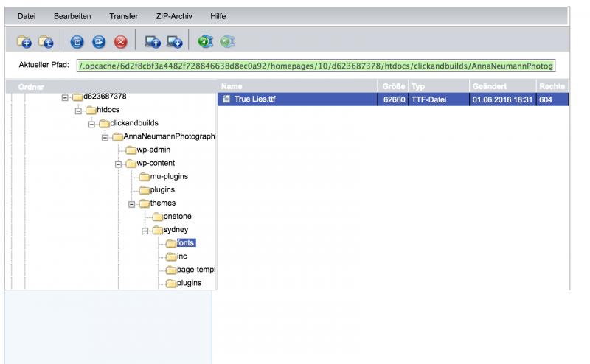Click the red delete X icon
590x364 pixels.
point(119,41)
